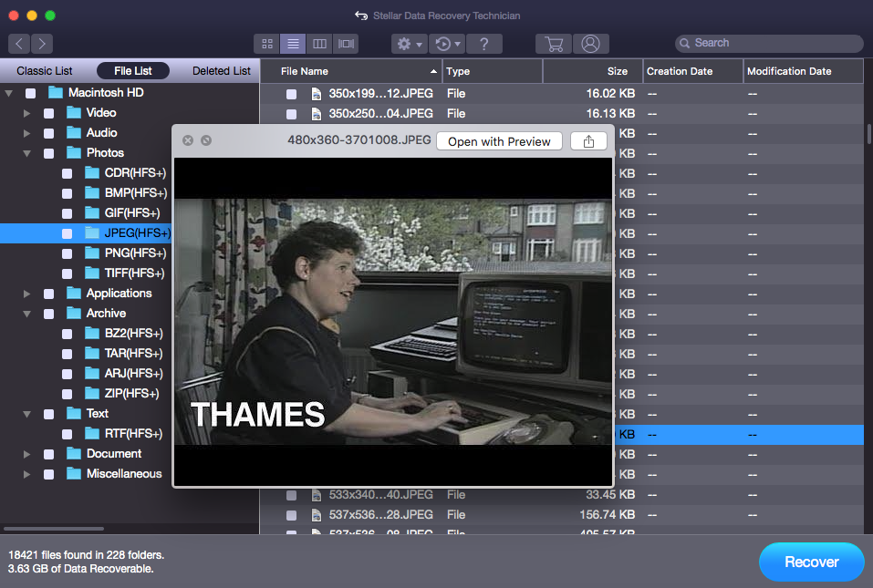Sort by the Type column header

pyautogui.click(x=493, y=71)
